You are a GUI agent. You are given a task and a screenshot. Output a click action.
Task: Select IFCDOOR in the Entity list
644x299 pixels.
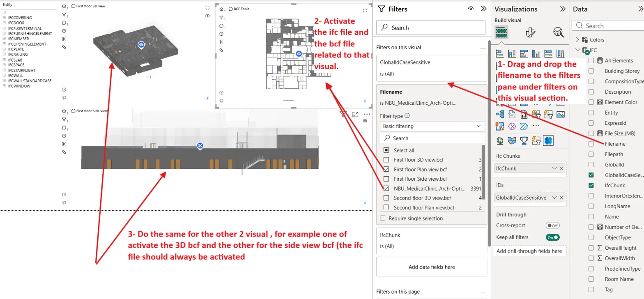click(x=16, y=23)
